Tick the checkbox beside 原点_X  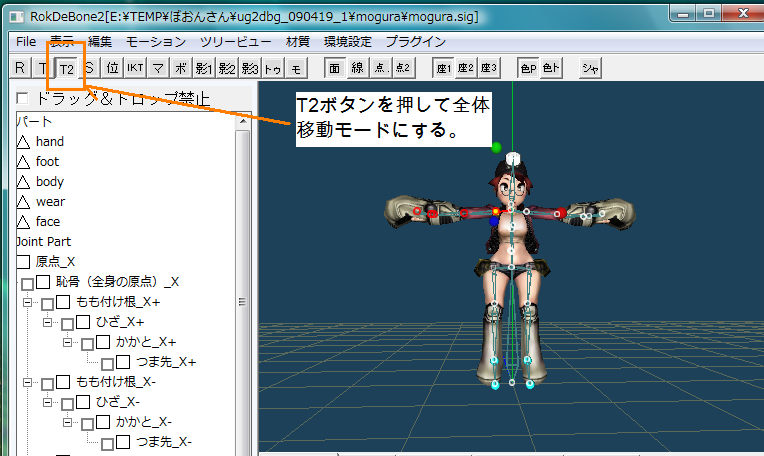point(24,262)
